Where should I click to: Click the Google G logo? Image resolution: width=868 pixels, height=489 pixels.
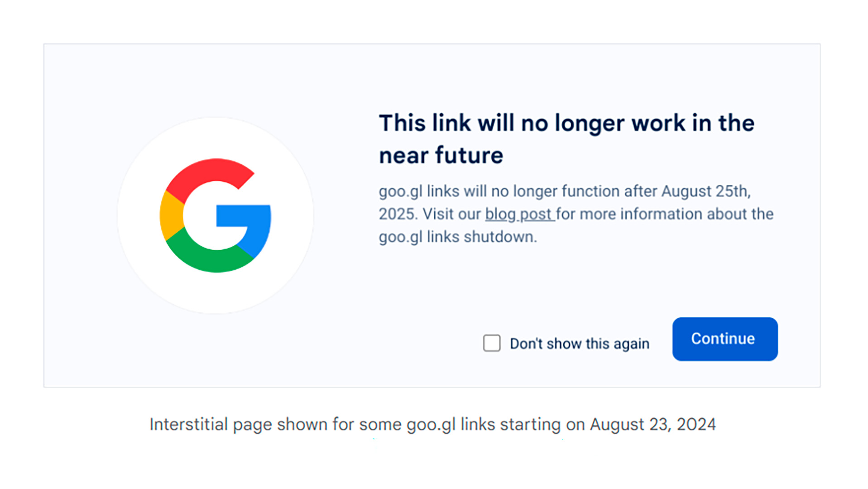(216, 216)
